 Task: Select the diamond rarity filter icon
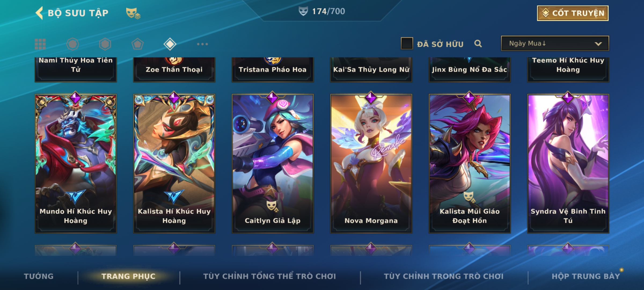[170, 44]
